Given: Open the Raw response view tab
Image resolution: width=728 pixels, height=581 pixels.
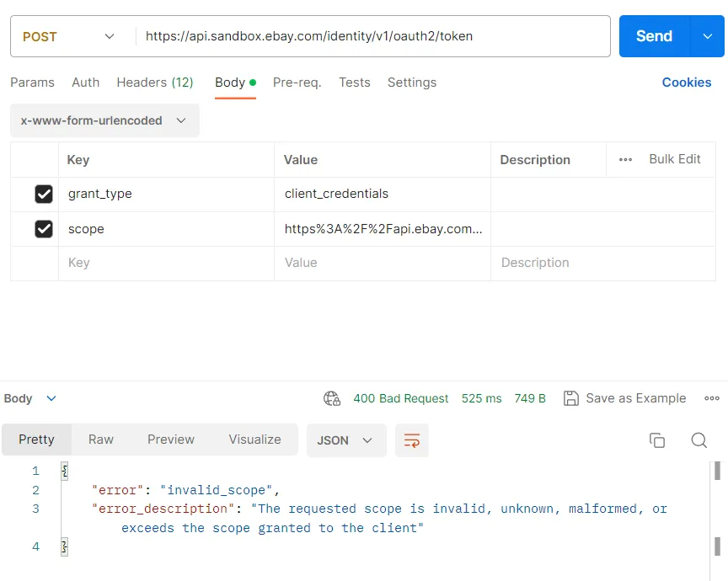Looking at the screenshot, I should tap(101, 440).
